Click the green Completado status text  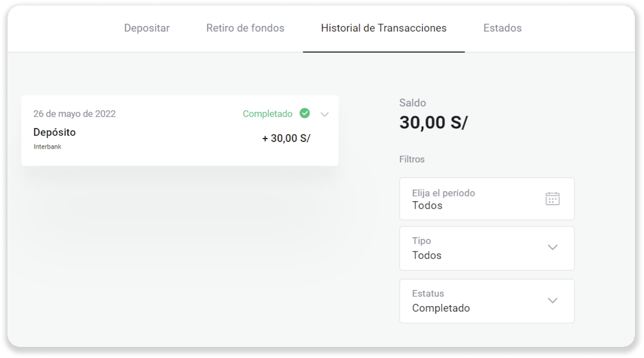click(x=267, y=114)
